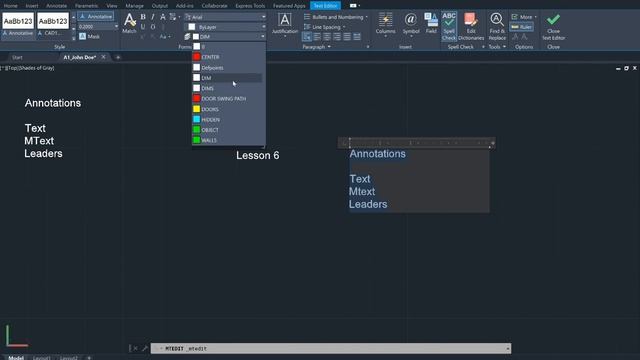Toggle the Annotative button
Screen dimensions: 640x360
tap(96, 16)
